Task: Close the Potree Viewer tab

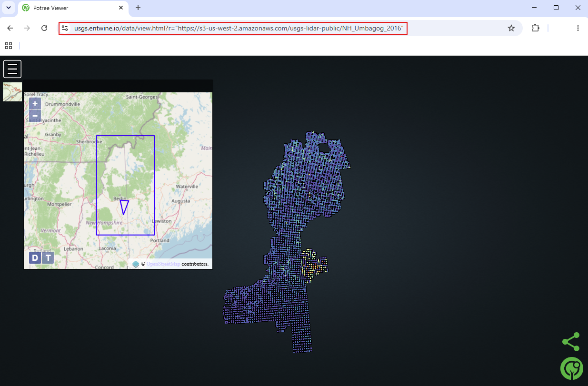Action: (121, 8)
